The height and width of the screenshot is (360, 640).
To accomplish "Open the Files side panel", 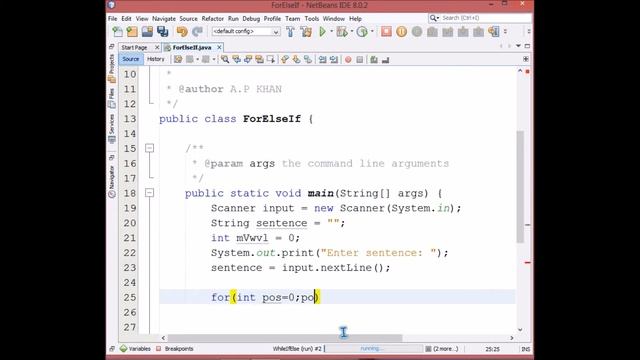I will [111, 98].
